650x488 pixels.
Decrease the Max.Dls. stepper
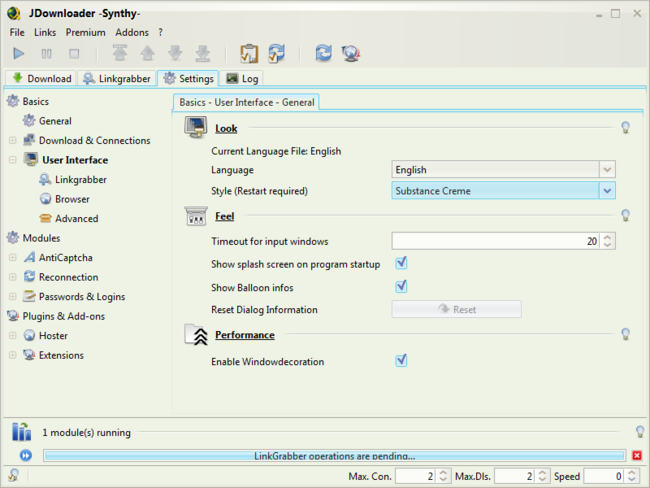[x=542, y=479]
